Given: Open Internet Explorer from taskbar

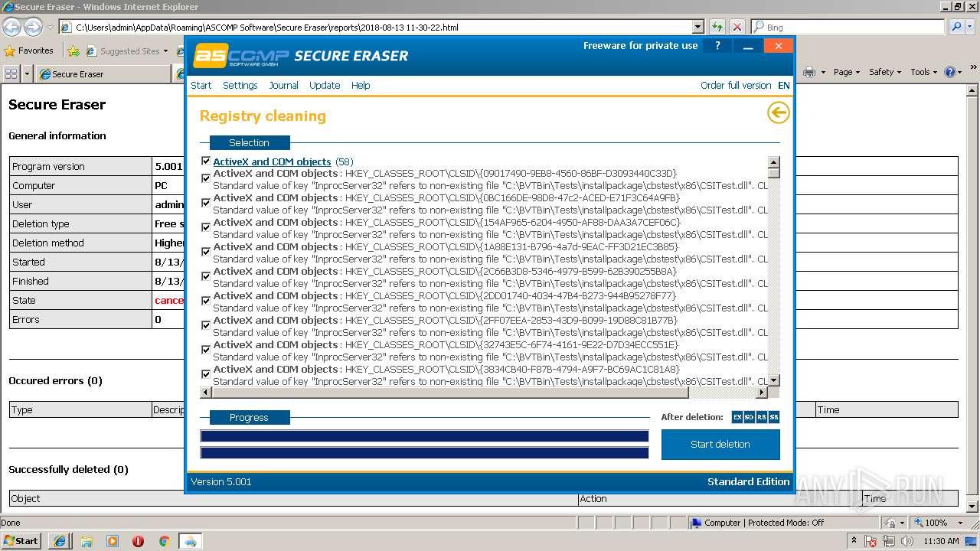Looking at the screenshot, I should pos(60,541).
